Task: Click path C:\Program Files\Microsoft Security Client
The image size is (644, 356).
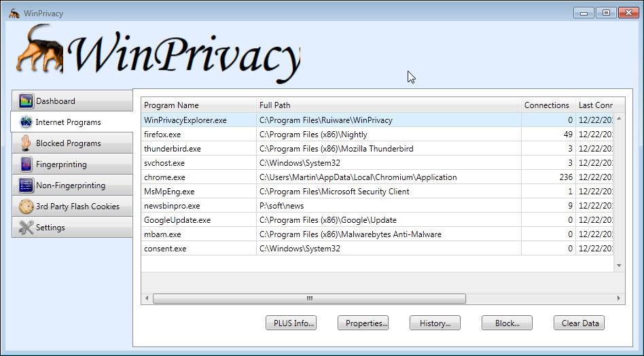Action: click(x=334, y=192)
